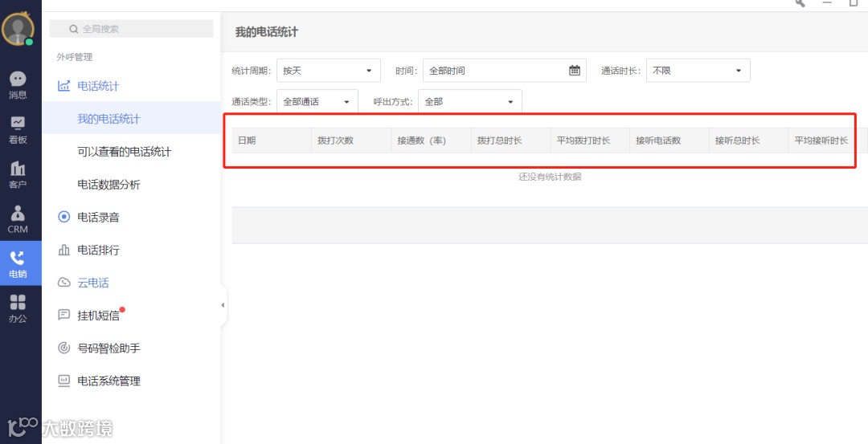Open the 通话时长 不限 dropdown
This screenshot has width=868, height=444.
click(x=698, y=70)
